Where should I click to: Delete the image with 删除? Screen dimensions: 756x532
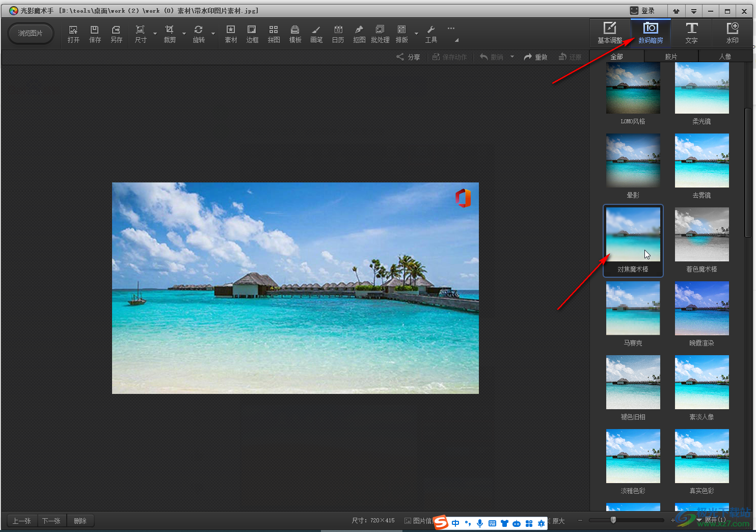point(80,521)
